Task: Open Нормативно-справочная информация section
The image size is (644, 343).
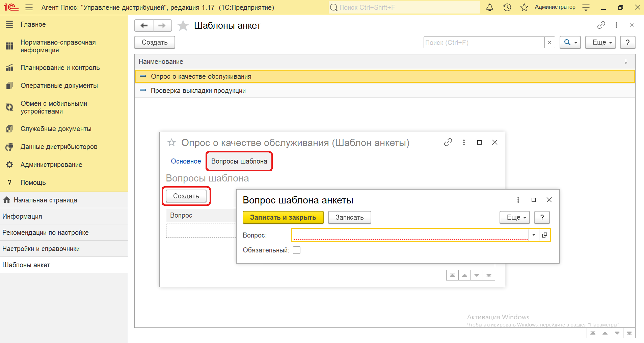Action: click(x=58, y=46)
